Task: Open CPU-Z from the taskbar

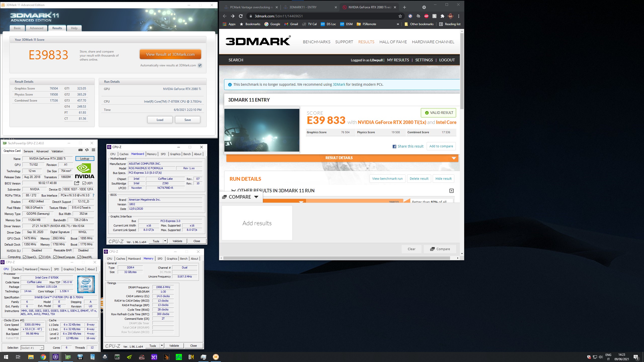Action: (56, 357)
